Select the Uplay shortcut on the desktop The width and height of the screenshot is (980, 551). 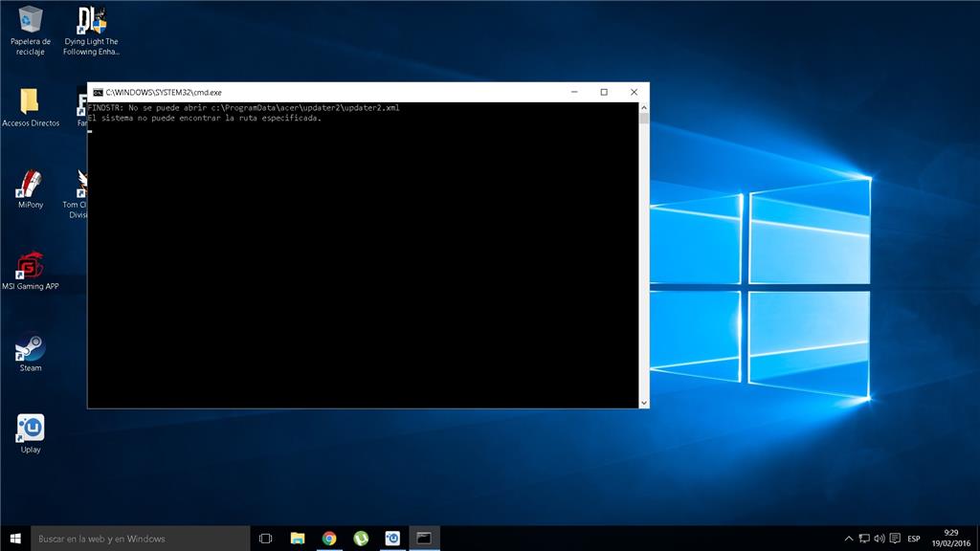click(31, 429)
